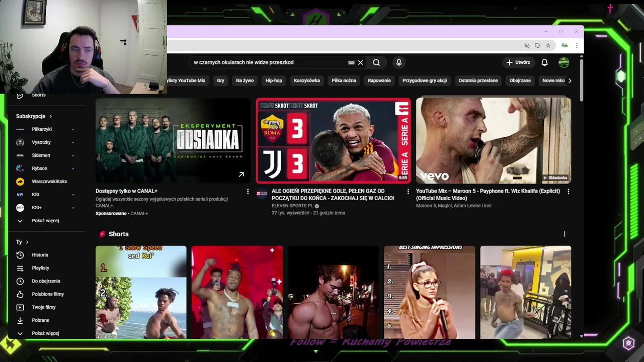The image size is (644, 362).
Task: Open the on-screen keyboard icon in search box
Action: (x=351, y=62)
